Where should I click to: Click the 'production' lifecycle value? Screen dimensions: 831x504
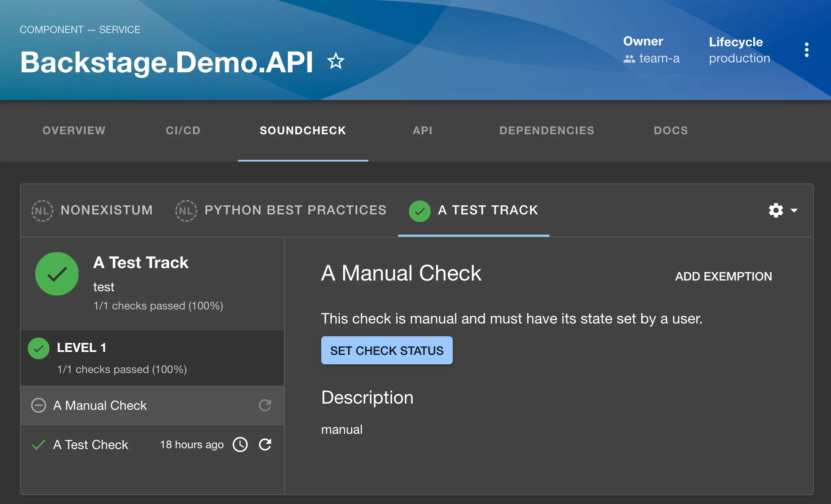coord(740,58)
